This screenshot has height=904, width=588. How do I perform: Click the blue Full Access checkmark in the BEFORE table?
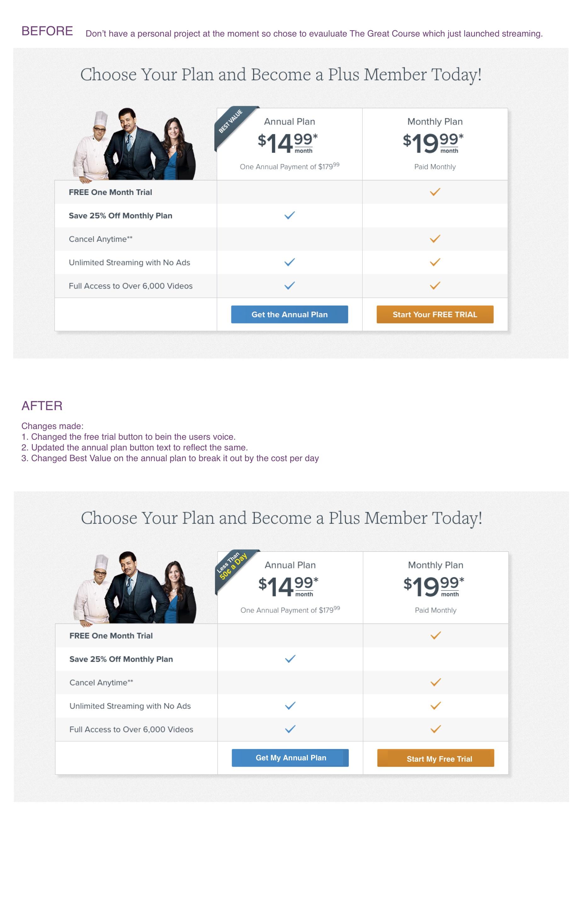point(289,285)
